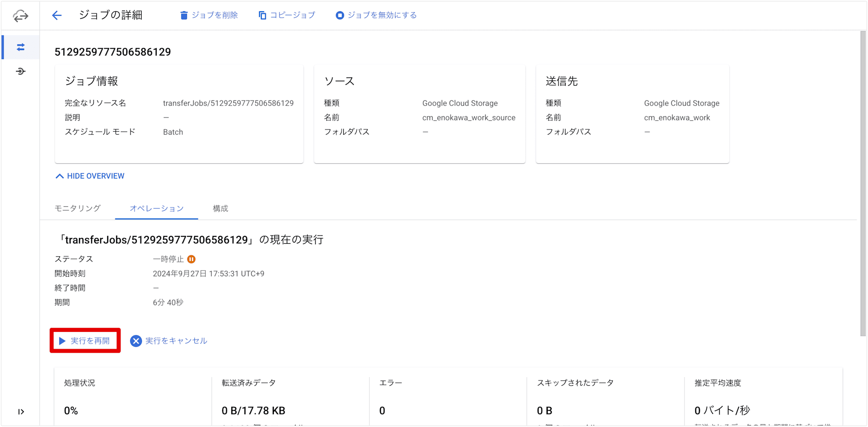The image size is (868, 427).
Task: Click the Batch schedule mode value
Action: pos(173,132)
